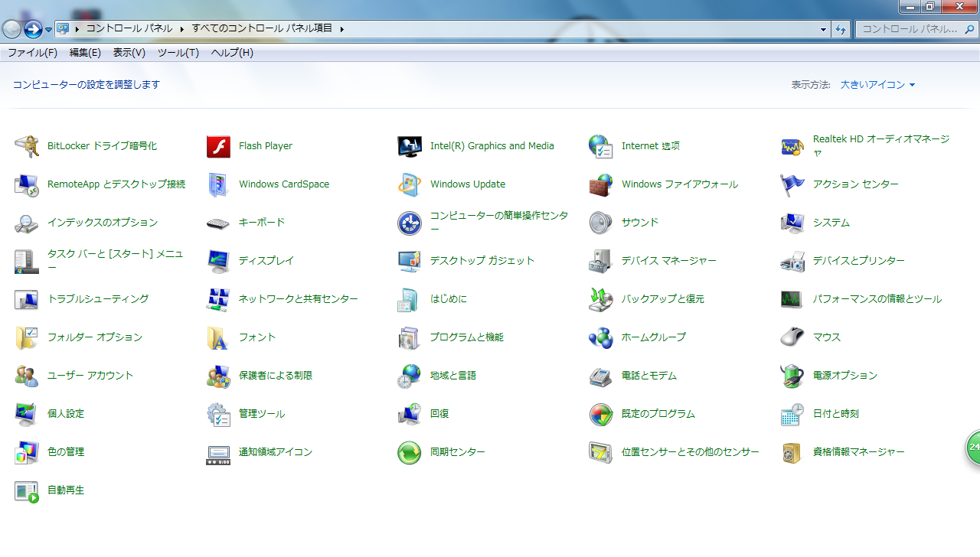
Task: Open the Flash Player icon
Action: click(218, 146)
